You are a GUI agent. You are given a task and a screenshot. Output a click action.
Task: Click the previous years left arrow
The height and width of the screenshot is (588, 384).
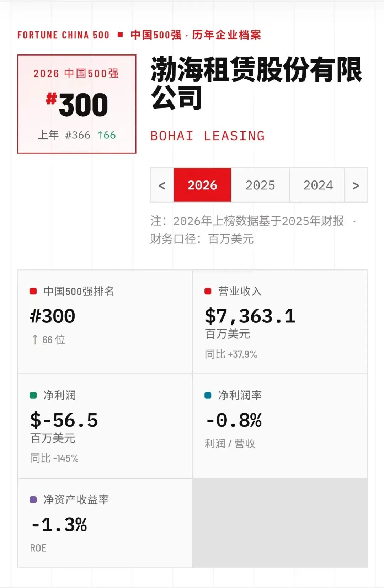(x=162, y=185)
